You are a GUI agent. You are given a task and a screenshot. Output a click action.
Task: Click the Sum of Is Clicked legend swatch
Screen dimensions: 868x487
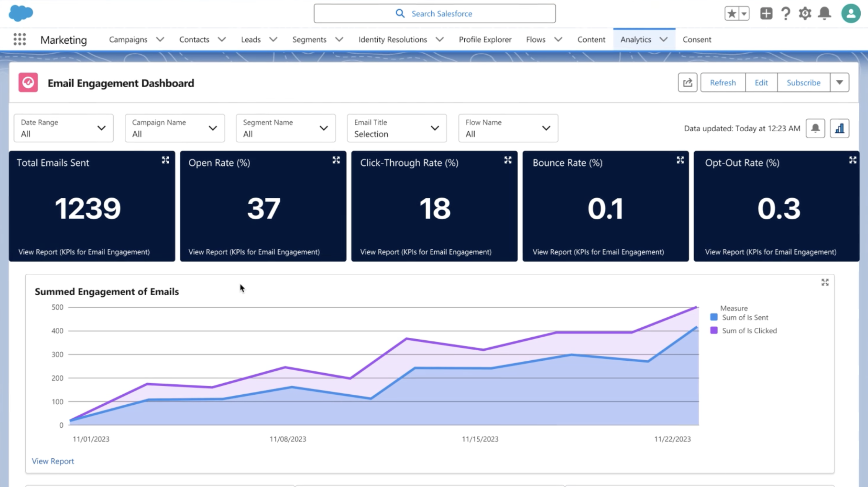pyautogui.click(x=714, y=330)
